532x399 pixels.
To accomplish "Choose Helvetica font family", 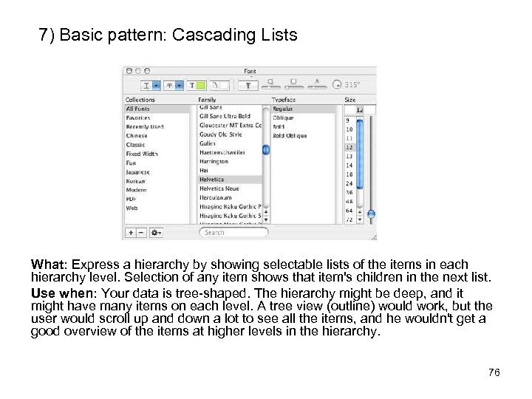I will [230, 180].
